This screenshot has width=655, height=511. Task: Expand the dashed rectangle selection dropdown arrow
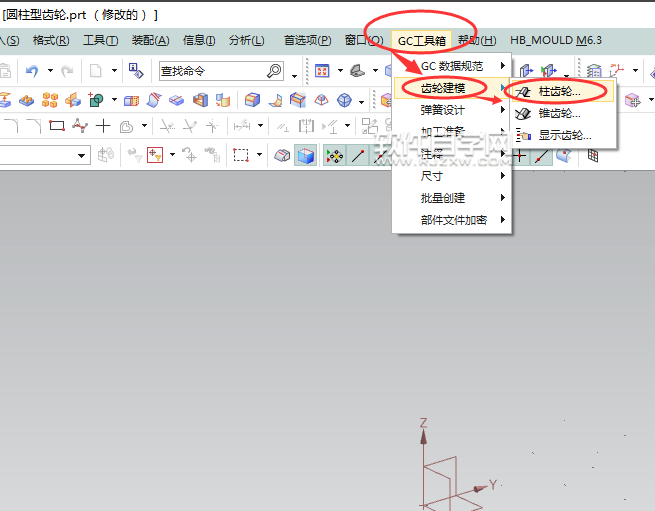tap(259, 155)
